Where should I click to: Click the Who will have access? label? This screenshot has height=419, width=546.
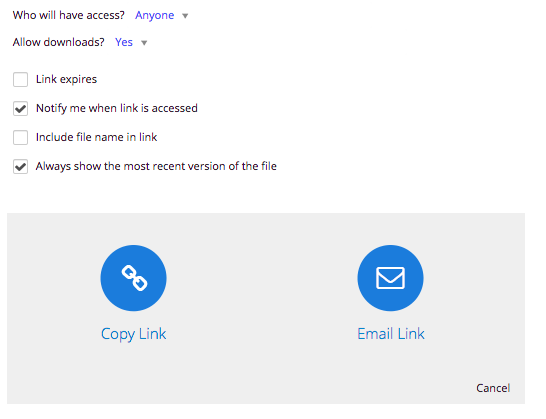coord(69,15)
